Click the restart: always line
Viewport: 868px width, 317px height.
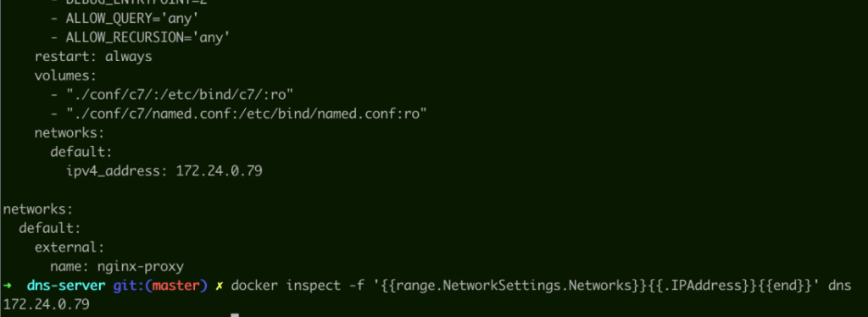tap(93, 57)
